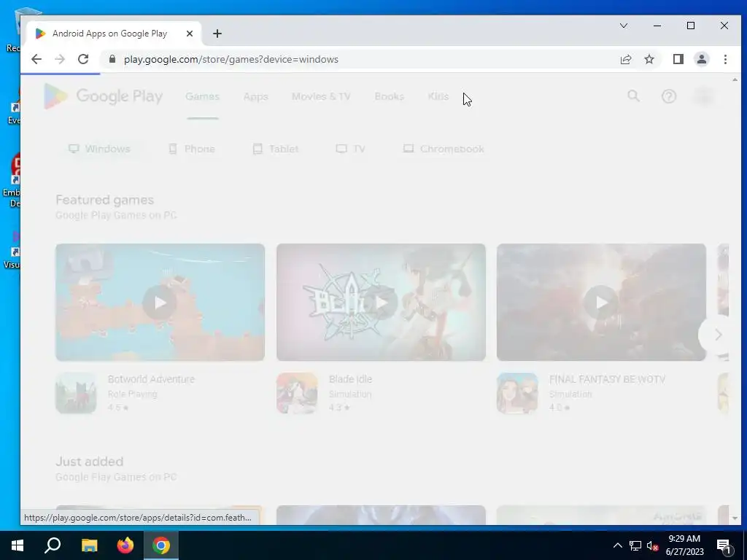Switch to the Apps tab
Viewport: 747px width, 560px height.
click(x=256, y=96)
